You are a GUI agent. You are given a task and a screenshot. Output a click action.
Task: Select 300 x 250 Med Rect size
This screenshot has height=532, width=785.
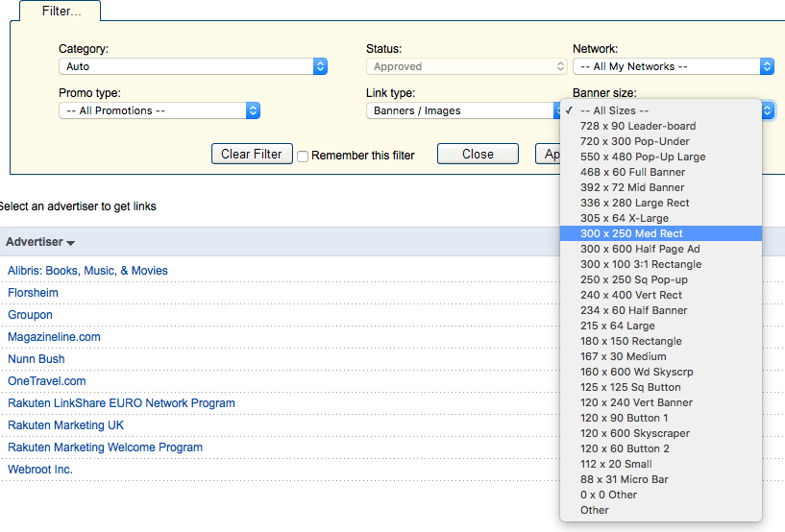[631, 233]
